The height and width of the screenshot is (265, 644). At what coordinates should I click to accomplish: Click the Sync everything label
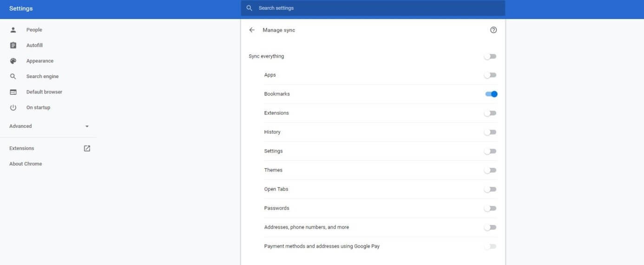[266, 56]
